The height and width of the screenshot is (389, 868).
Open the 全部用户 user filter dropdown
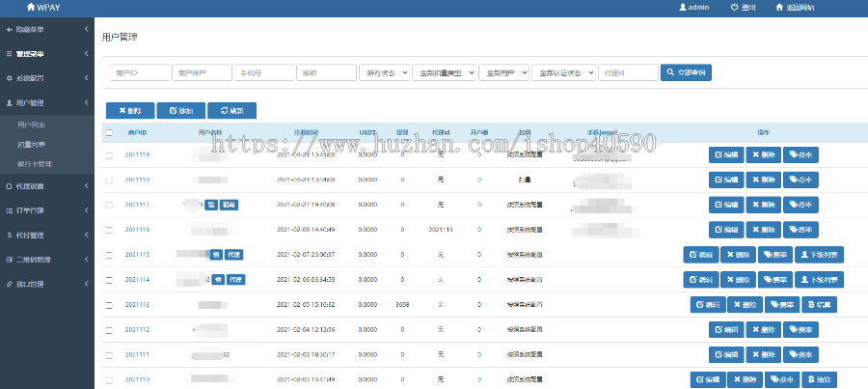click(502, 72)
